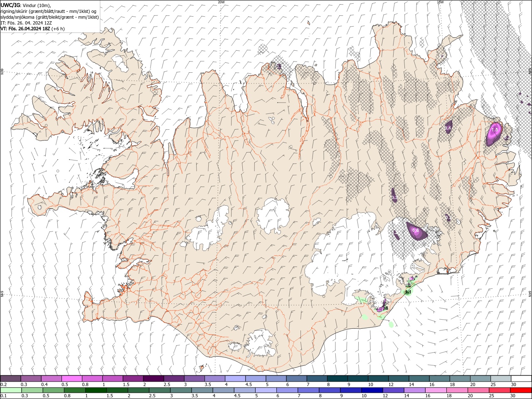Image resolution: width=532 pixels, height=399 pixels.
Task: Click the 'slydda/snjókoma' legend description line
Action: 49,17
